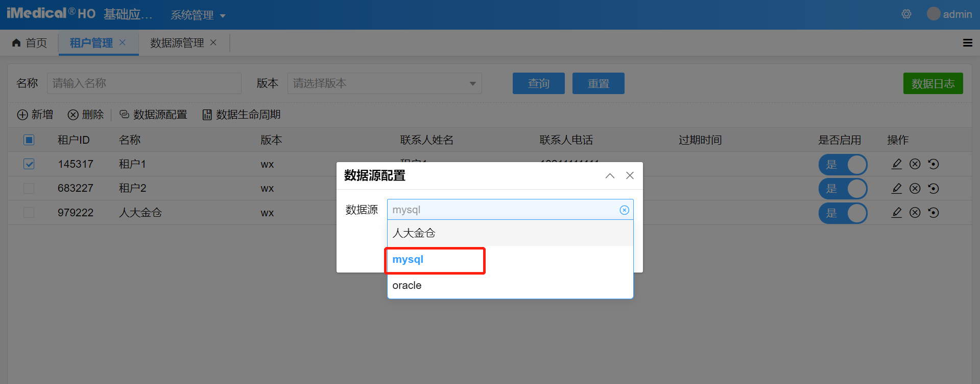Close the 数据源管理 tab
Image resolution: width=980 pixels, height=384 pixels.
tap(213, 42)
